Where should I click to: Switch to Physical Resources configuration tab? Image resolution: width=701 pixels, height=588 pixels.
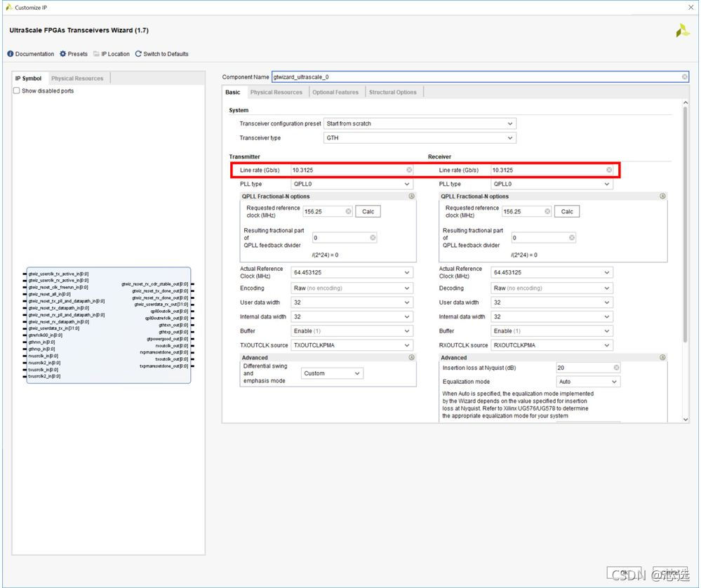276,92
